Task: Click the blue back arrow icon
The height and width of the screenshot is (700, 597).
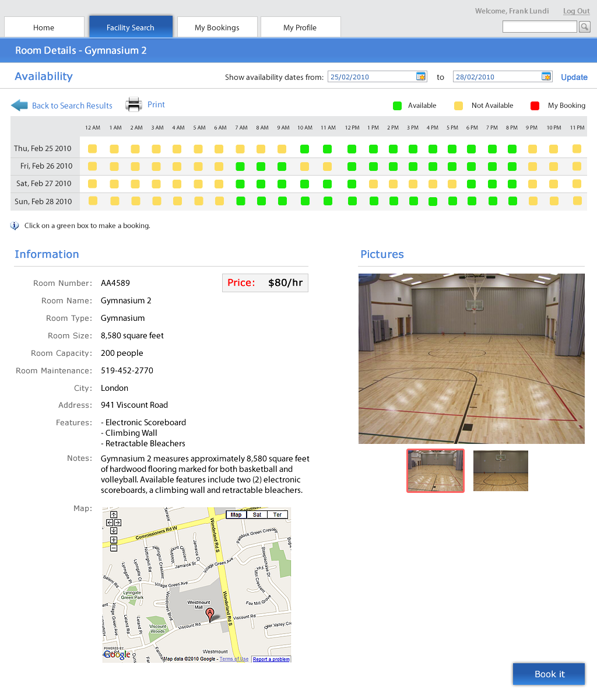Action: coord(19,106)
